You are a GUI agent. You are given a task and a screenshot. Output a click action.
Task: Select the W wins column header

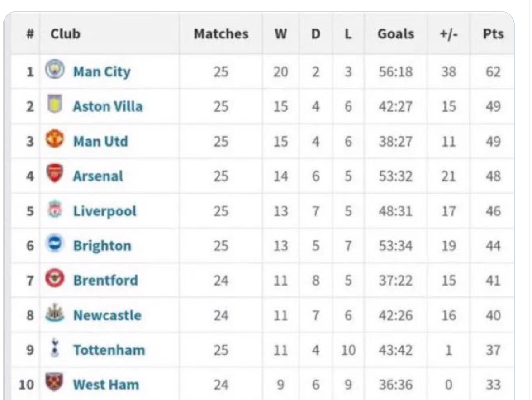point(280,34)
